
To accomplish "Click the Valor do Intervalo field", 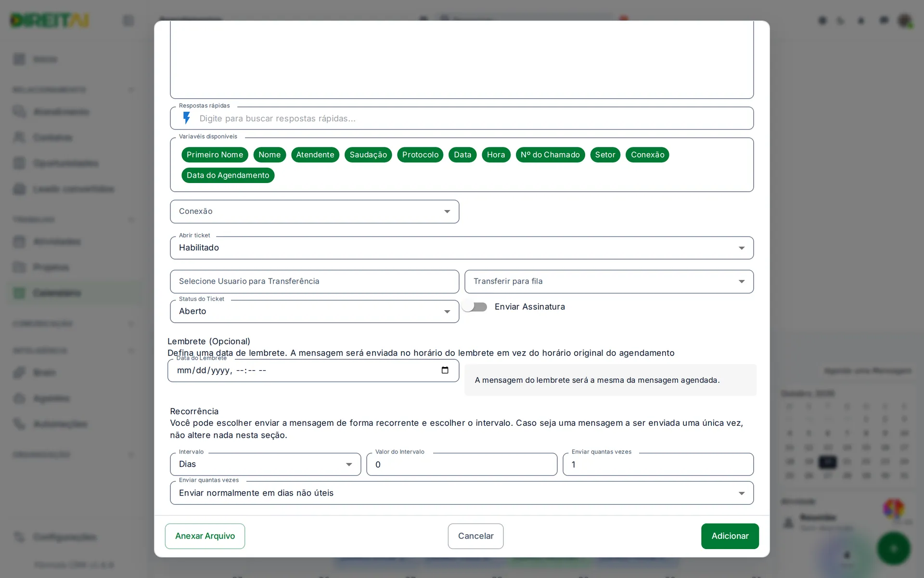I will tap(462, 464).
